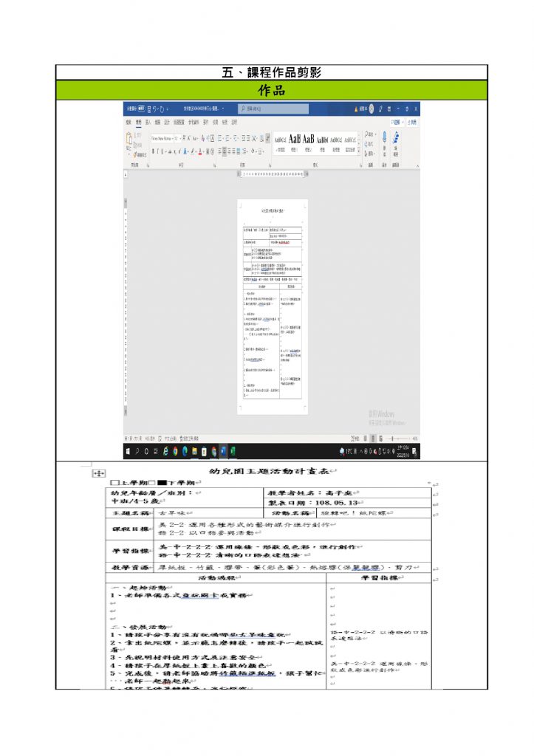Open the 參考資料 (References) ribbon tab
534x756 pixels.
pos(194,122)
